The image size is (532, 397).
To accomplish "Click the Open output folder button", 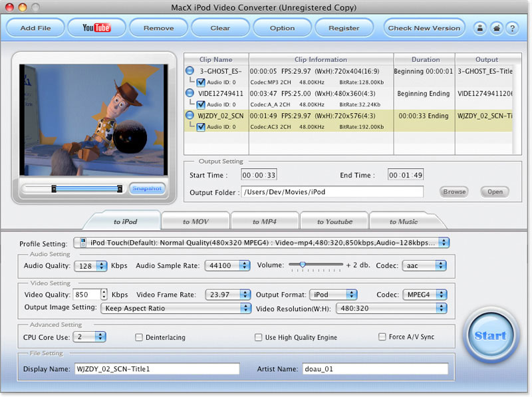I will click(495, 192).
